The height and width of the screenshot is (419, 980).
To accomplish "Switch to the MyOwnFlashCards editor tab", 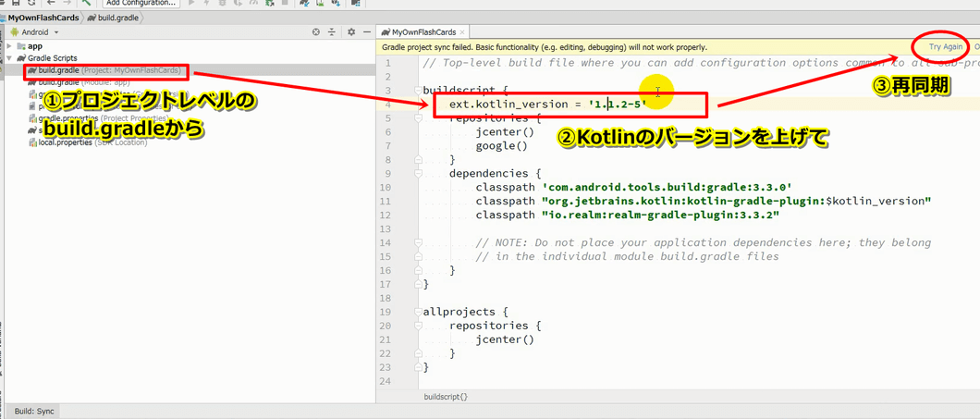I will coord(423,32).
